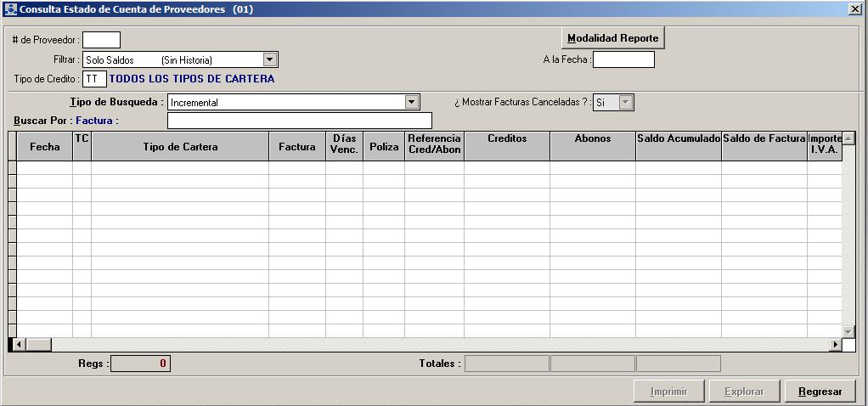Click the Creditos column header

coord(507,139)
